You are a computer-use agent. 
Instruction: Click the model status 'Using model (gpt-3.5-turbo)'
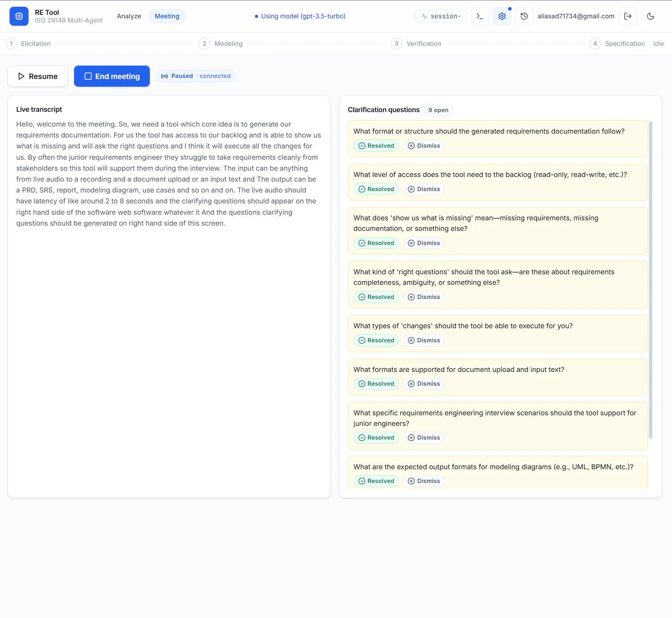tap(300, 16)
